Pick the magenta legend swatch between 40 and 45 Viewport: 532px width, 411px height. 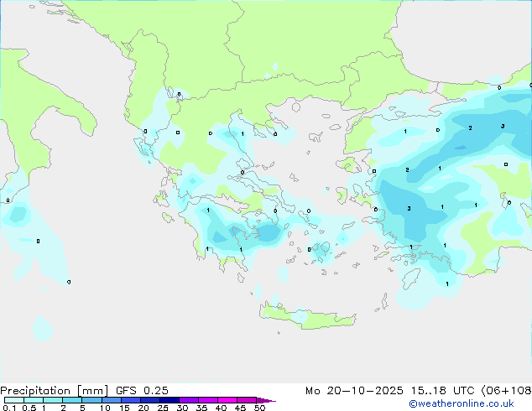click(x=227, y=400)
